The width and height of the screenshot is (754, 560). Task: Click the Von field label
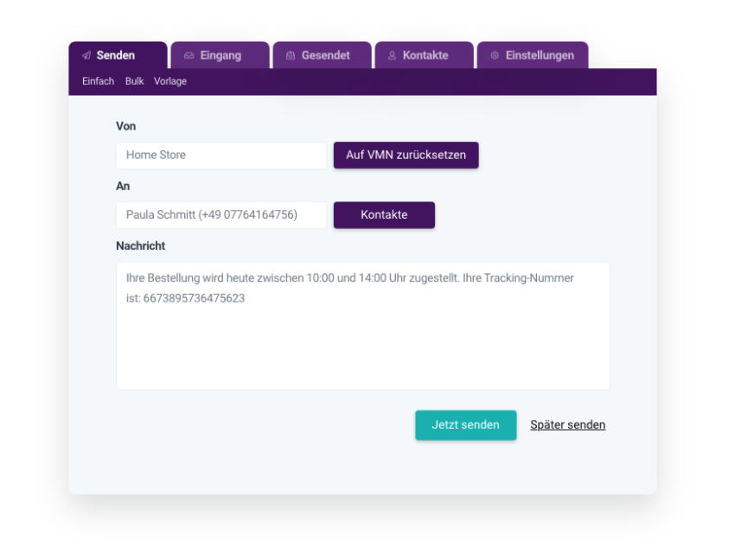click(125, 126)
